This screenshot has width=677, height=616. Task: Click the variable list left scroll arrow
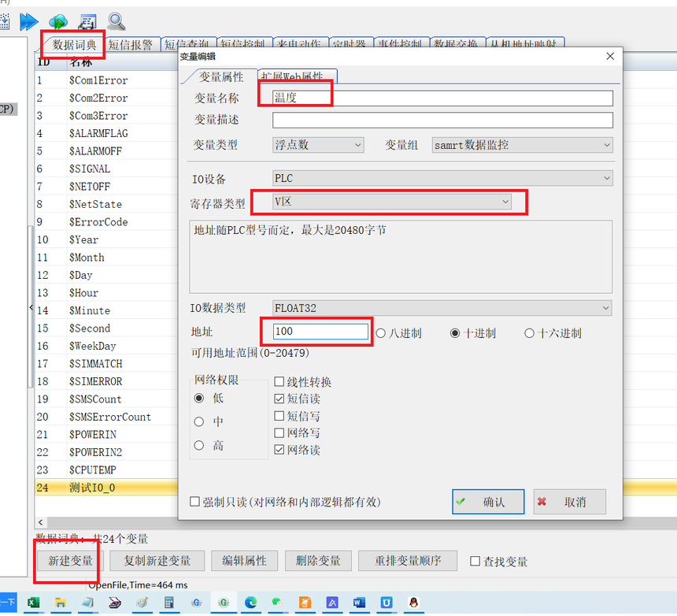41,522
